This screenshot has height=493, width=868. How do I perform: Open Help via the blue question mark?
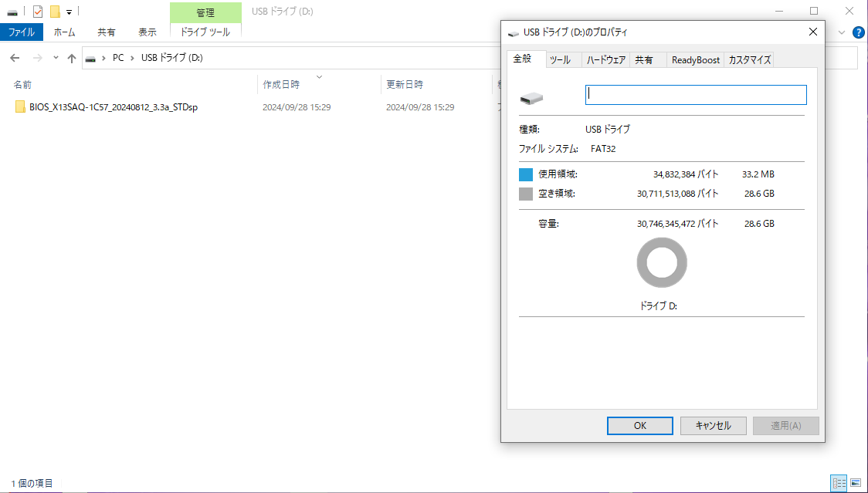click(858, 32)
